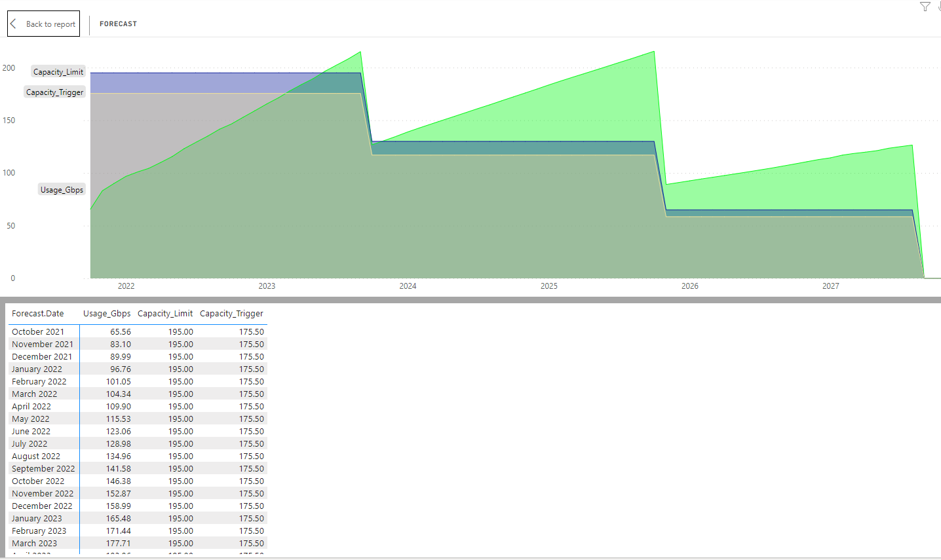This screenshot has height=560, width=941.
Task: Click the 2022 x-axis label
Action: [x=126, y=286]
